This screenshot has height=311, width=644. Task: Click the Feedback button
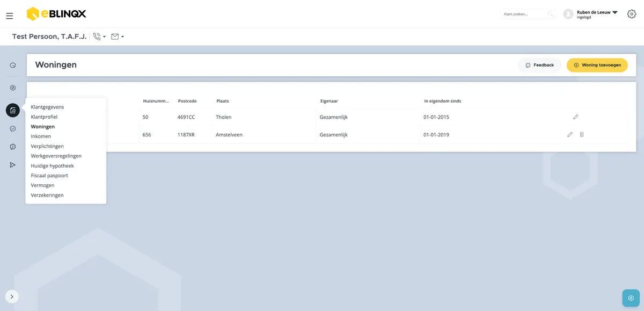(x=539, y=65)
